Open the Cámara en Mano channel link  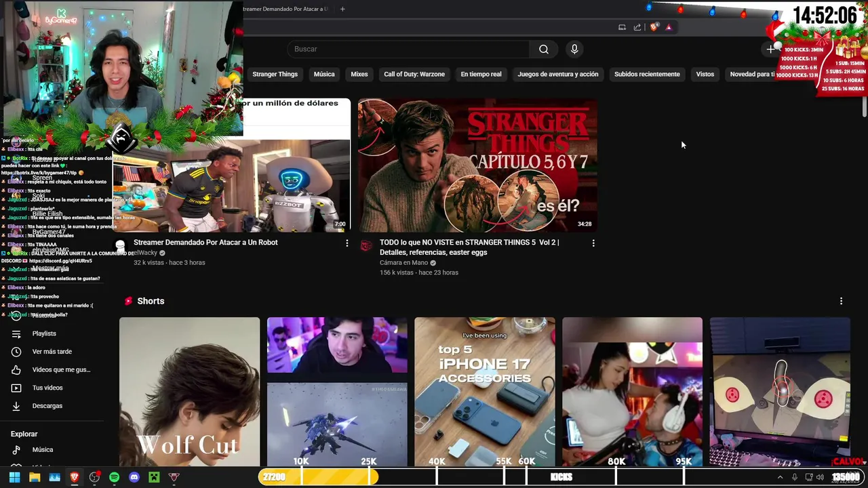(x=403, y=262)
